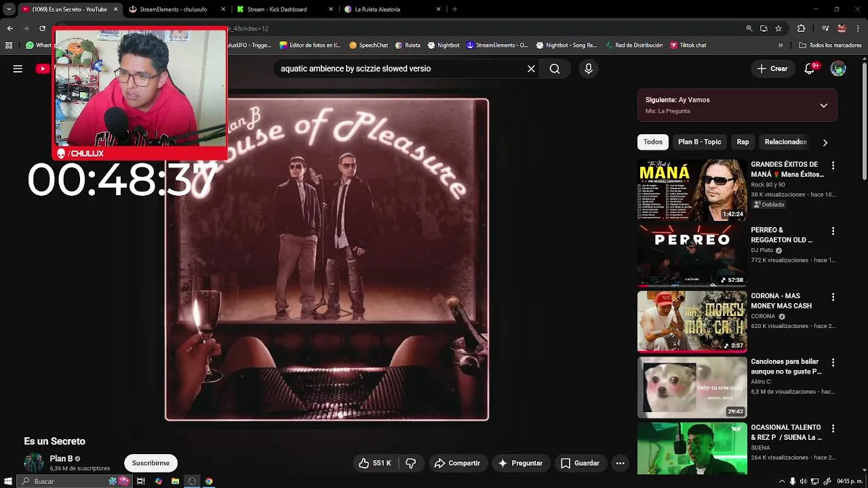The width and height of the screenshot is (868, 488).
Task: Click the Guardar save button
Action: coord(580,463)
